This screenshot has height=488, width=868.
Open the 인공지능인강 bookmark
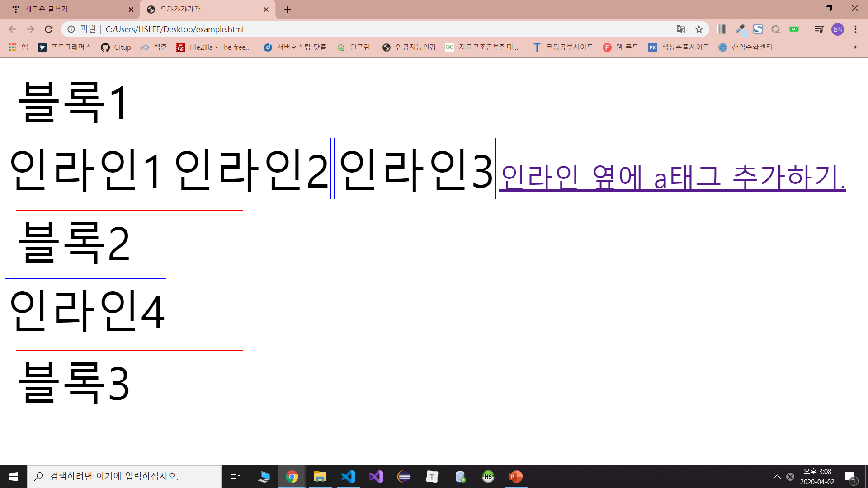coord(409,47)
